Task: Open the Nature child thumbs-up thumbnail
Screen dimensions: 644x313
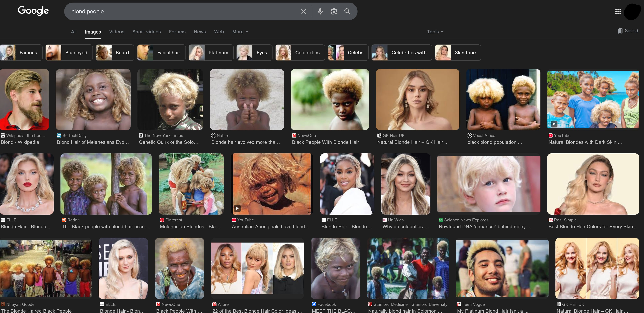Action: pyautogui.click(x=247, y=99)
